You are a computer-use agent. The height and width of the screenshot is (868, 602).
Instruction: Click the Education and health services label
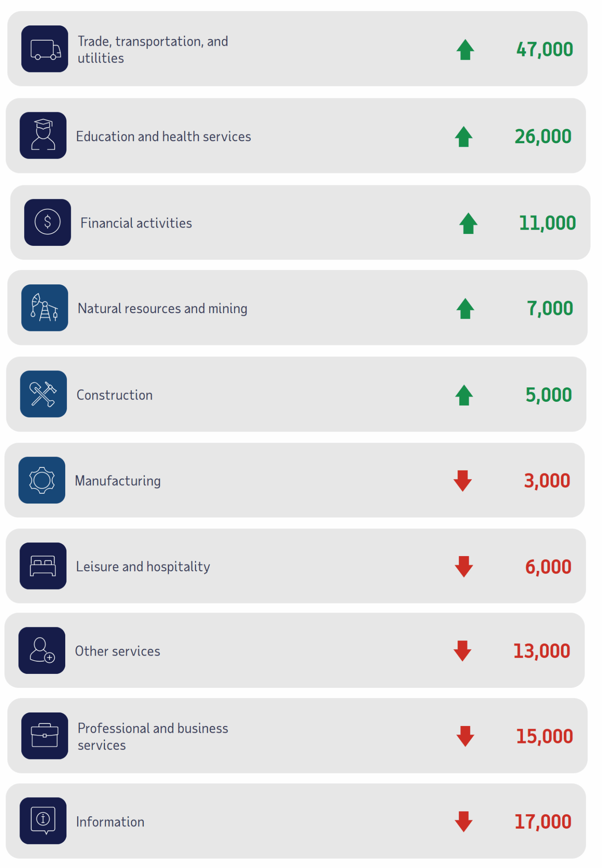click(164, 136)
